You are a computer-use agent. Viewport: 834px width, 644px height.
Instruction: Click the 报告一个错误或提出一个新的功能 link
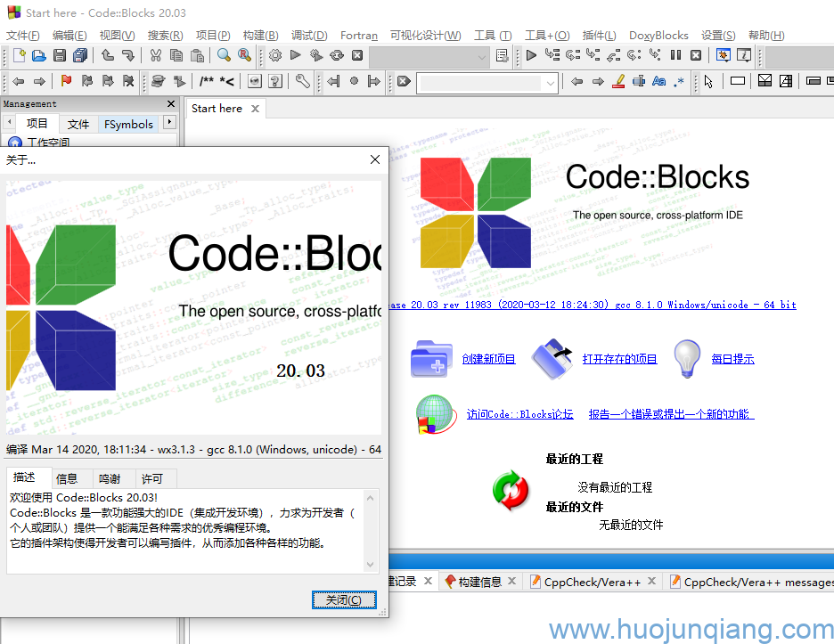tap(671, 414)
